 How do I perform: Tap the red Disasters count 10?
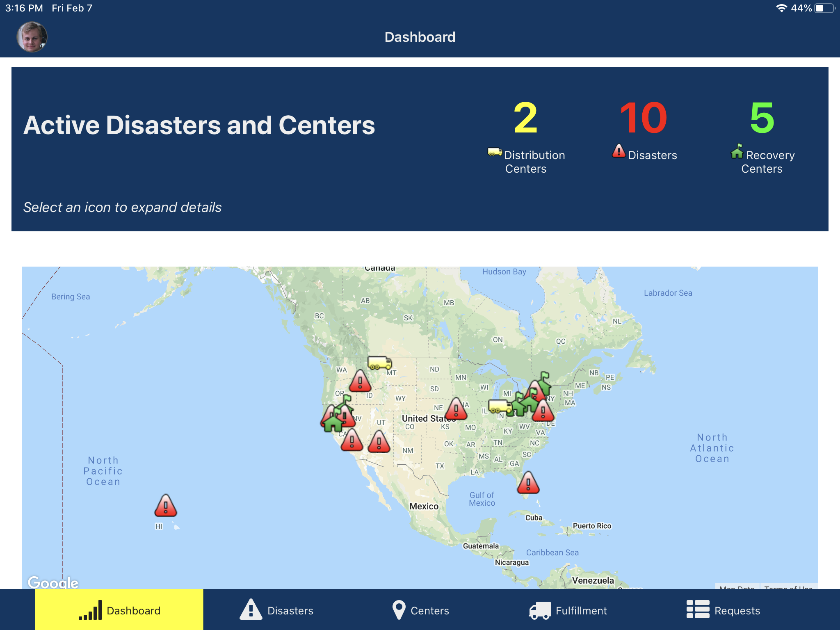point(644,118)
